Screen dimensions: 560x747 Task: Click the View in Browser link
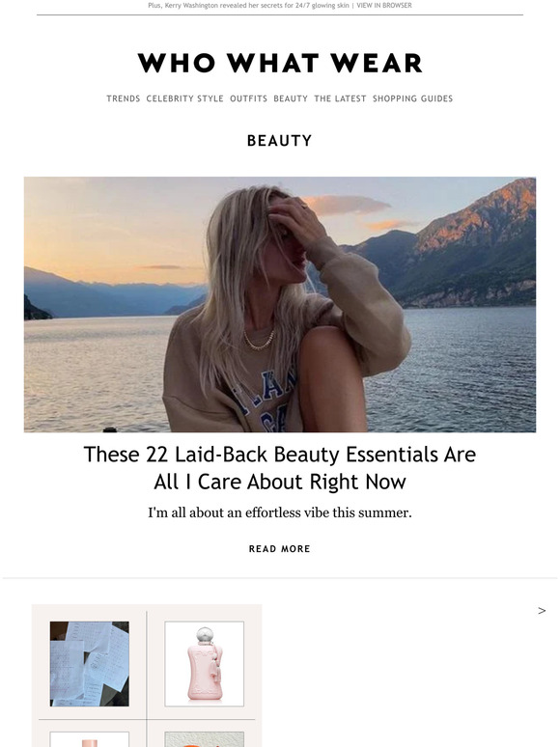[384, 5]
